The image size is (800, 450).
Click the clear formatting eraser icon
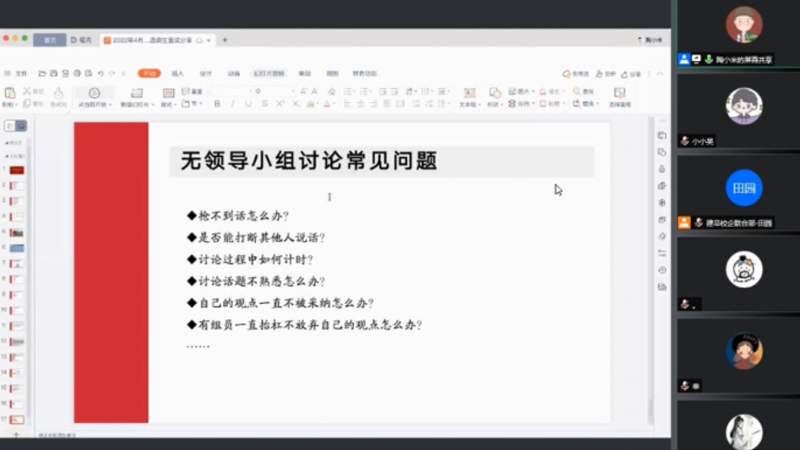[332, 91]
